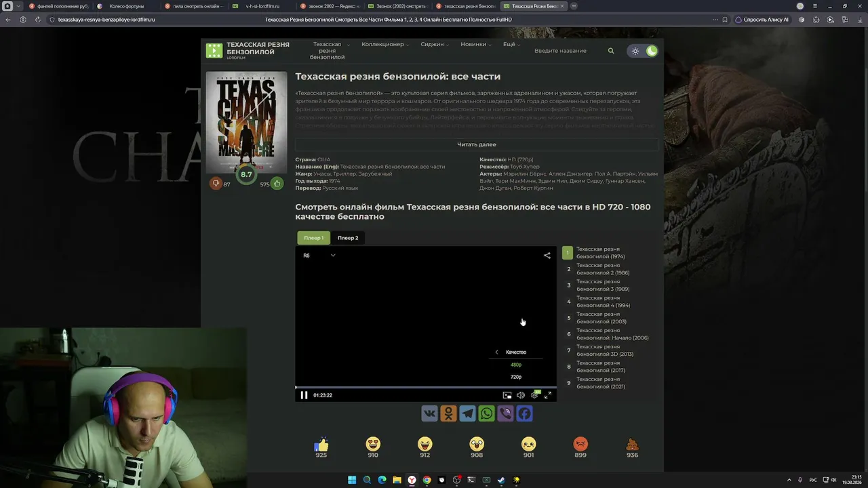The image size is (868, 488).
Task: Click the green like thumbs-up button
Action: point(277,184)
